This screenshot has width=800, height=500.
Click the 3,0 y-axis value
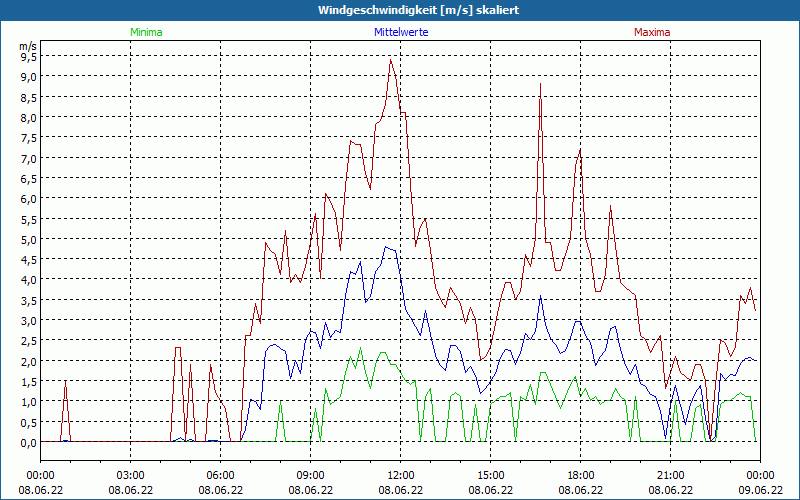29,321
